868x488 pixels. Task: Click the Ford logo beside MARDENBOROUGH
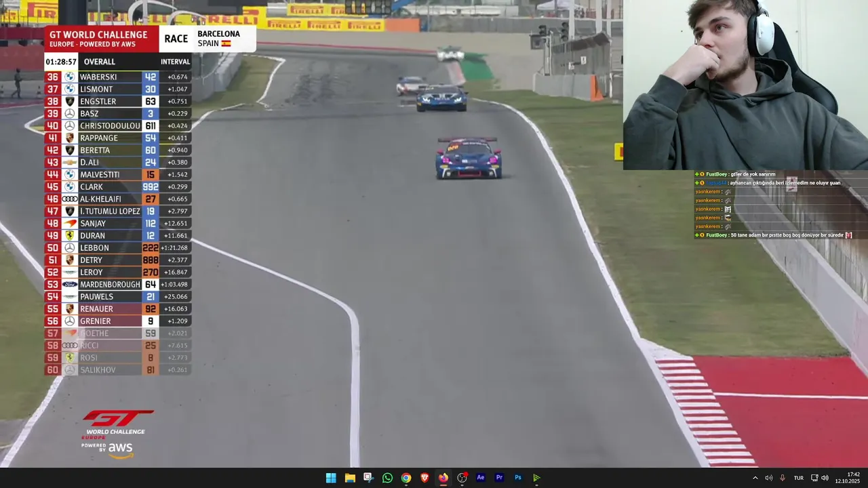point(69,284)
